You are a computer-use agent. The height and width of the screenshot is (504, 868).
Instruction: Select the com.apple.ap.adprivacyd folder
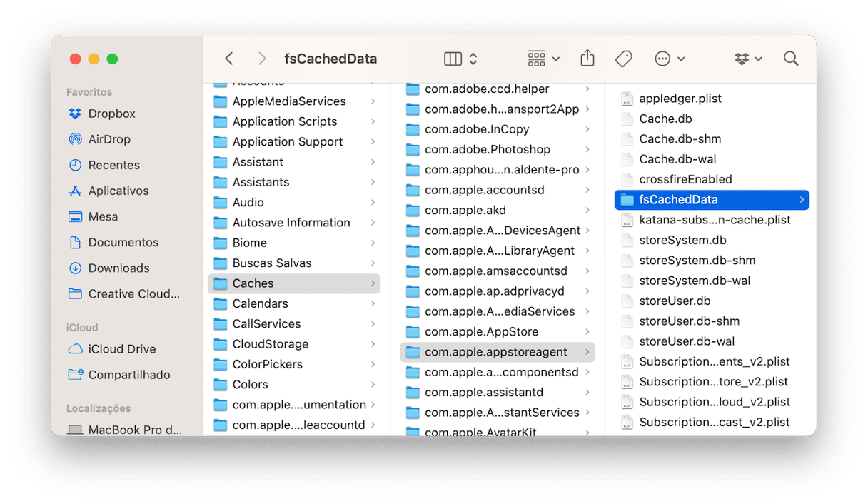(x=498, y=291)
